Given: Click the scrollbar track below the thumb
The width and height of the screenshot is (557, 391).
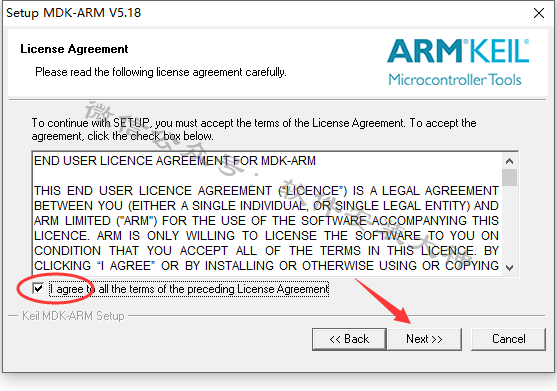Looking at the screenshot, I should 509,223.
